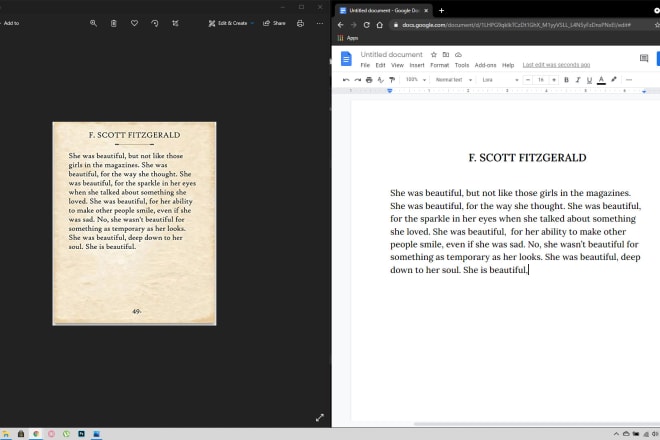
Task: Add photo to favorites with heart icon
Action: coord(134,23)
